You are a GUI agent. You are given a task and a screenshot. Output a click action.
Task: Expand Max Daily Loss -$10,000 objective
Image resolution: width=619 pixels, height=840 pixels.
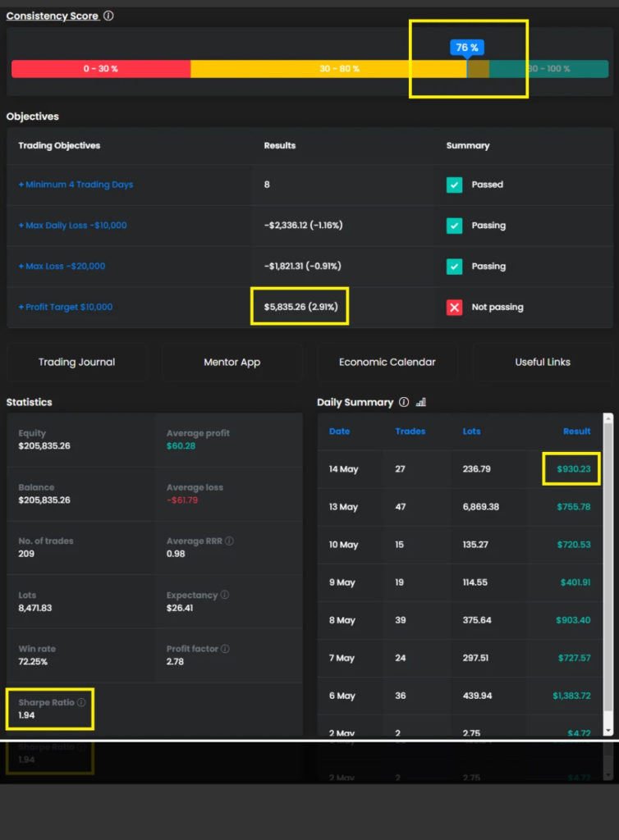tap(72, 226)
